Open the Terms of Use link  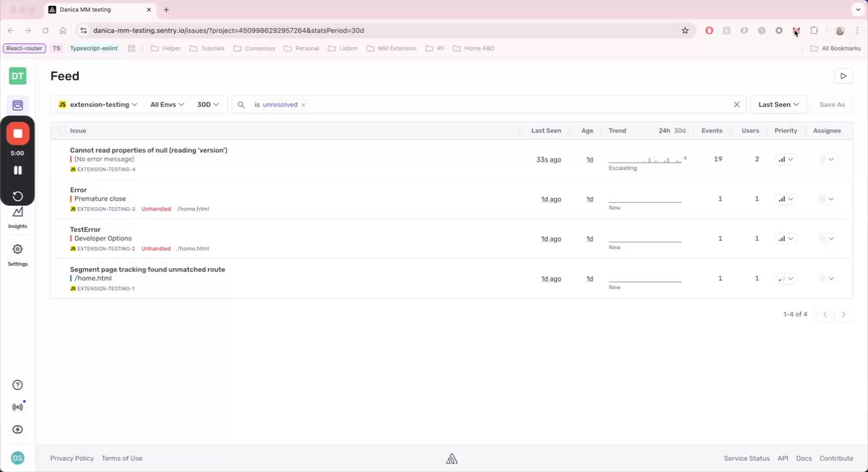(x=122, y=458)
